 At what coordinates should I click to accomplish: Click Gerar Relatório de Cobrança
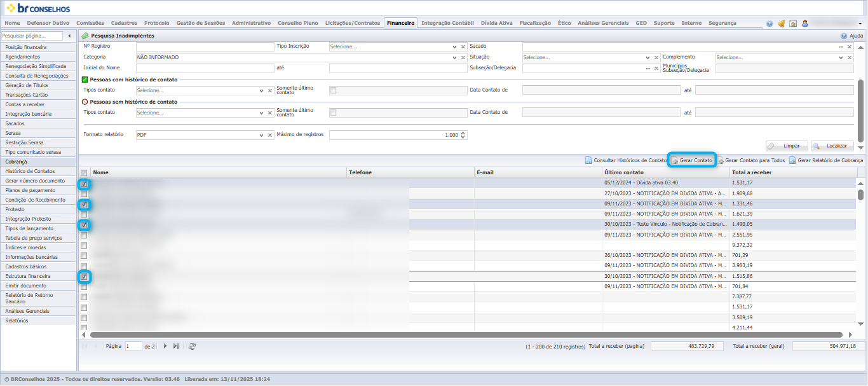pos(826,160)
